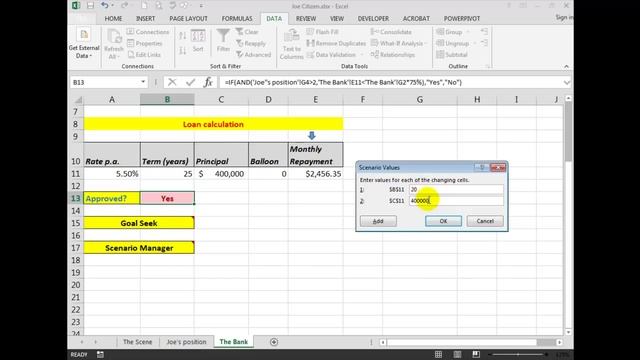This screenshot has height=360, width=640.
Task: Click the Insert Function fx icon
Action: tap(208, 82)
